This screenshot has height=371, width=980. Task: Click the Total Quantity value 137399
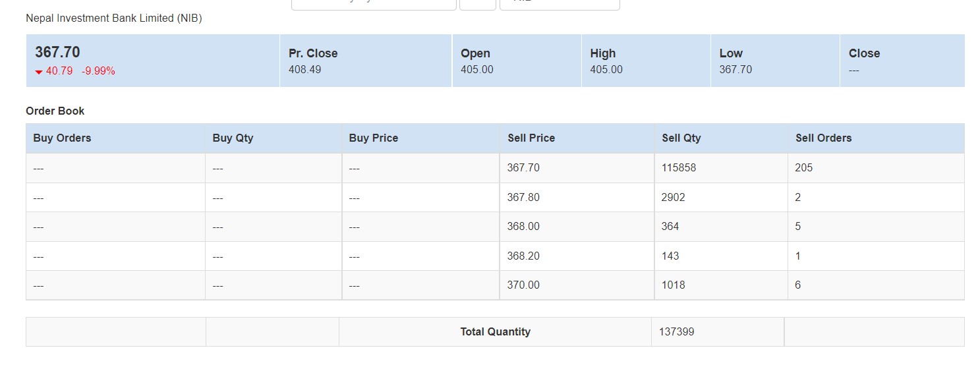[x=677, y=332]
